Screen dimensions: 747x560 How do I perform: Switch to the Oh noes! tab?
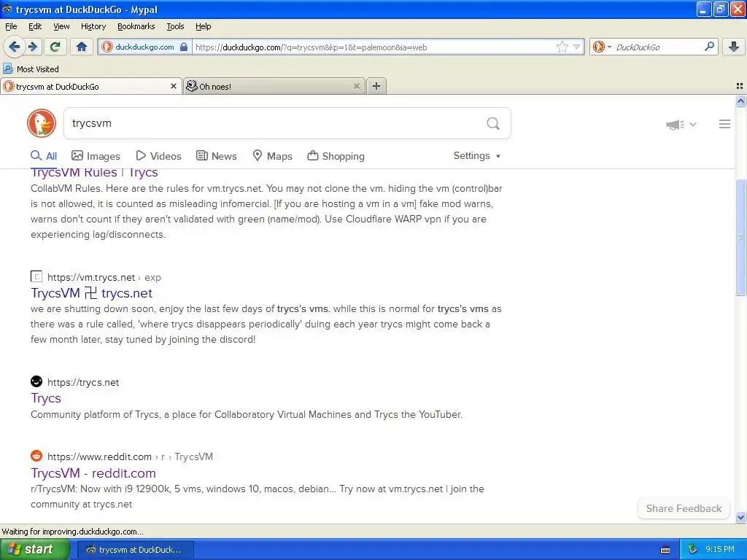click(274, 86)
